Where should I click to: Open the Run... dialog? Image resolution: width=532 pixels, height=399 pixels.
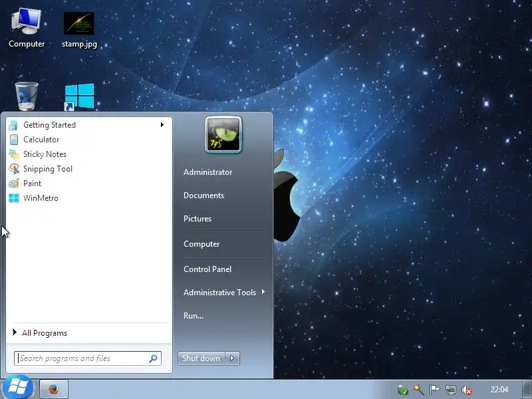tap(194, 315)
